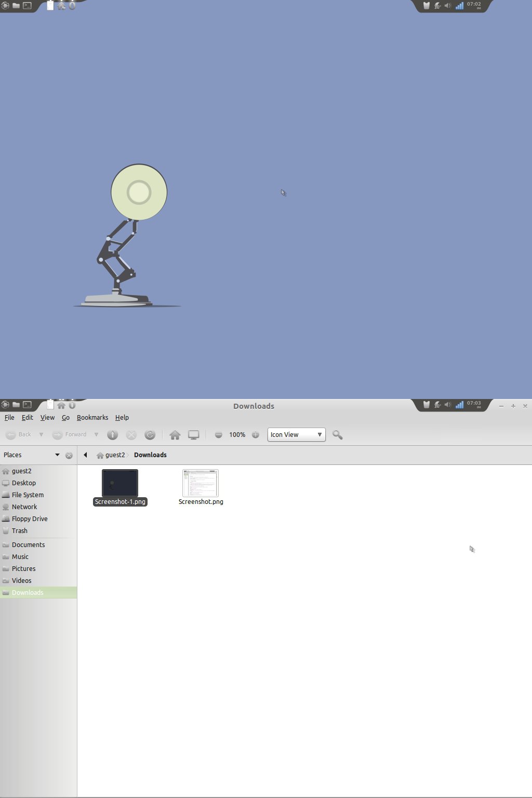Open the terminal from the empty desktop's panel

click(27, 6)
